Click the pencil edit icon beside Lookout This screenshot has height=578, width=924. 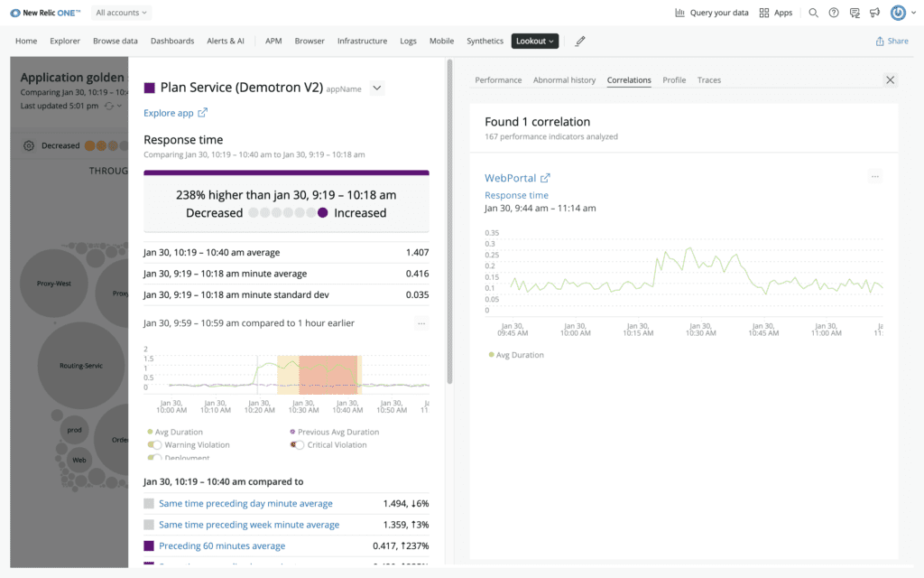tap(580, 41)
